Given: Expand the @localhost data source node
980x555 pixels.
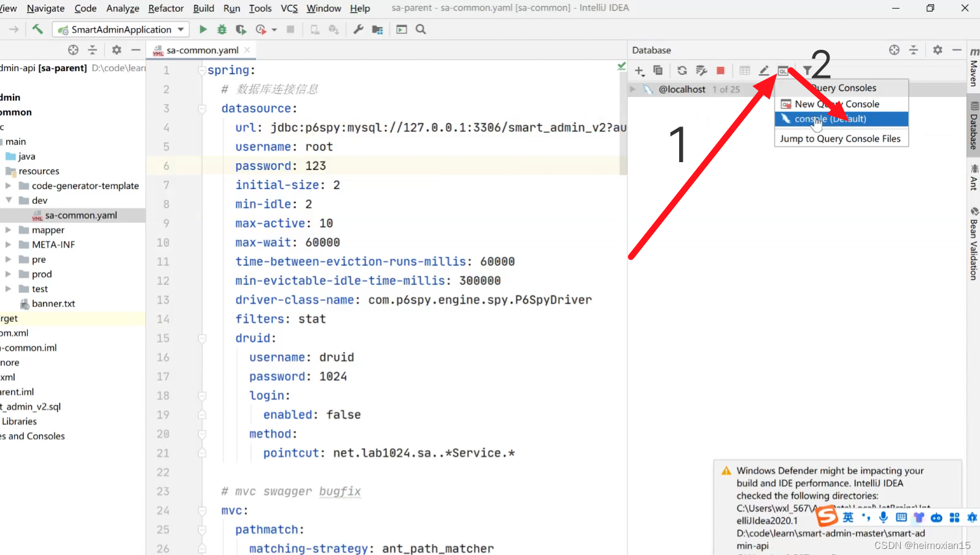Looking at the screenshot, I should click(x=633, y=90).
